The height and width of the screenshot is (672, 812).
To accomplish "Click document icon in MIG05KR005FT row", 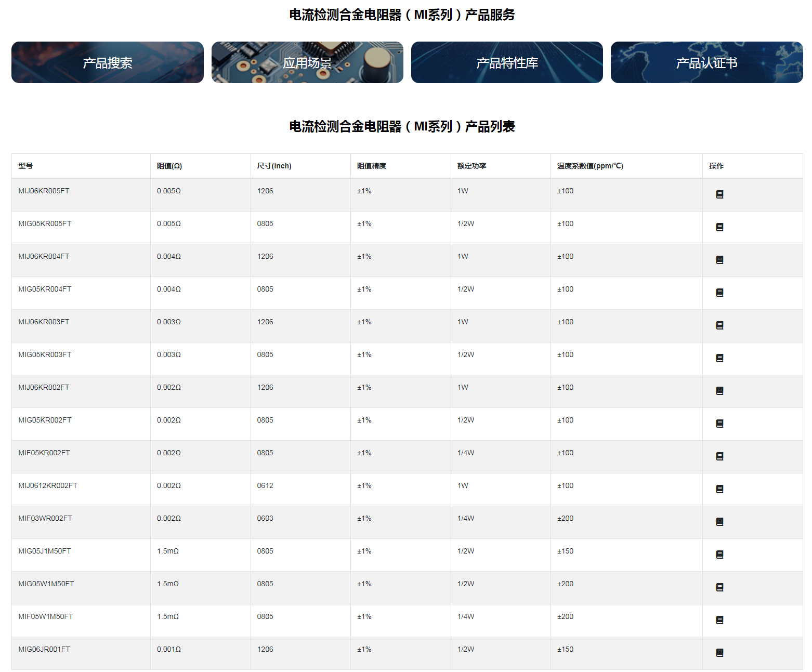I will pos(719,227).
